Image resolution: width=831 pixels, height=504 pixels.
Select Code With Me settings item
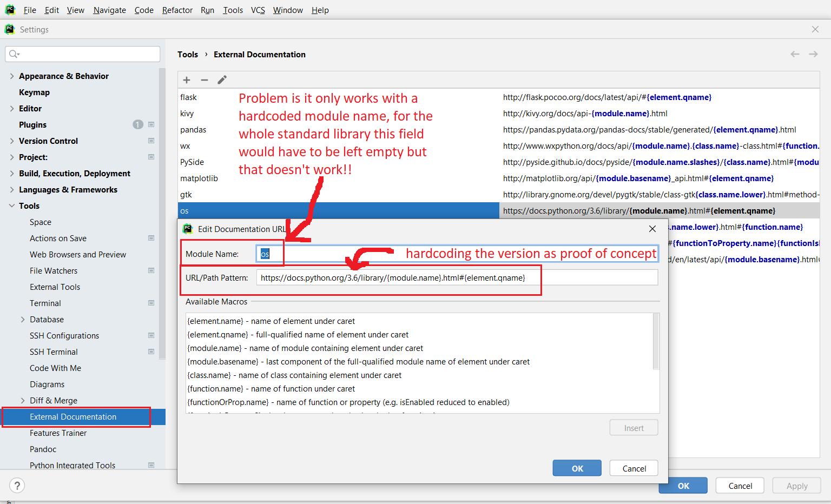pyautogui.click(x=55, y=368)
